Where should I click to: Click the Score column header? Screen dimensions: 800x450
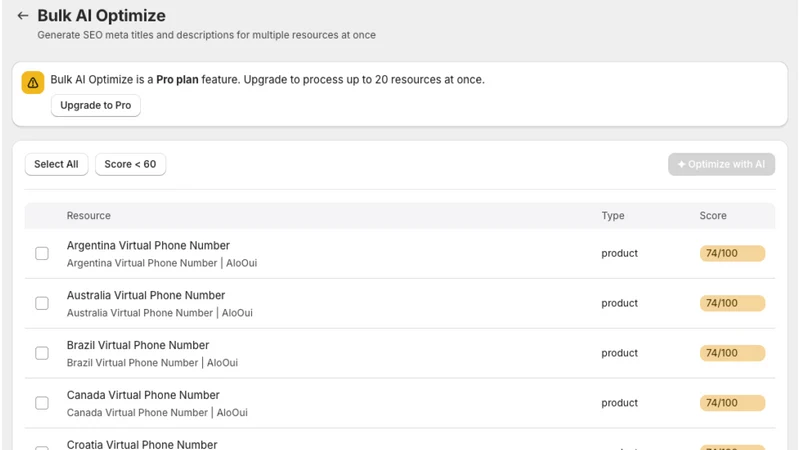(713, 216)
